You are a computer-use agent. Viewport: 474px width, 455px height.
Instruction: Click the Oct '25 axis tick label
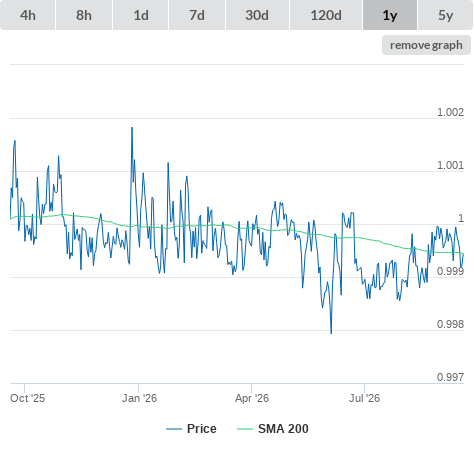[27, 398]
